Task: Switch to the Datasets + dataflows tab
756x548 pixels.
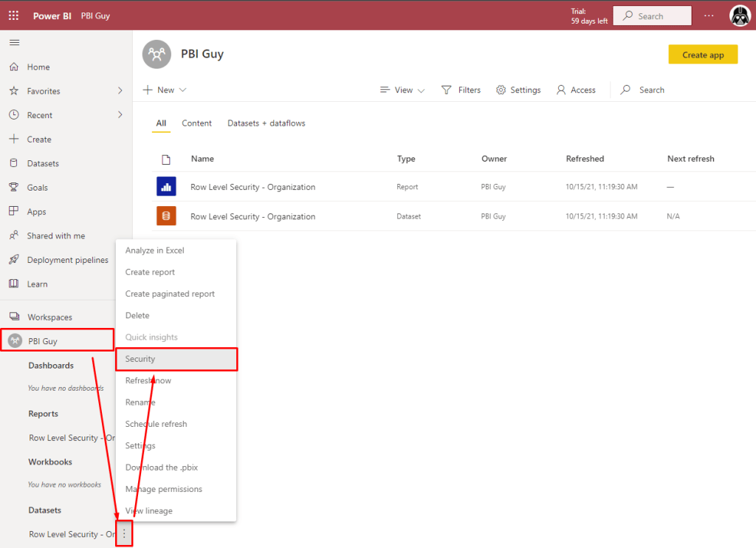Action: point(266,123)
